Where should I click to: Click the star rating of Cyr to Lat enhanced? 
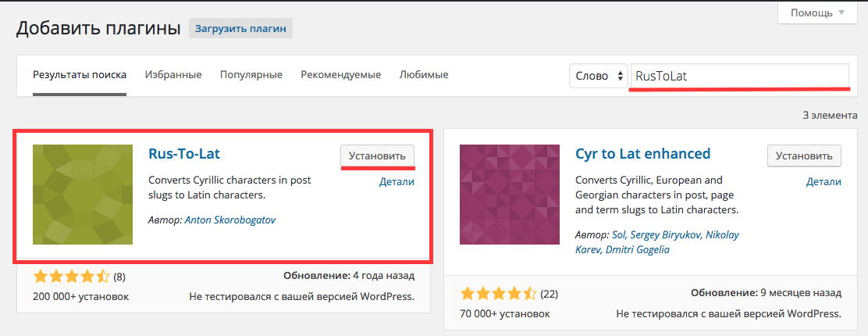click(498, 293)
